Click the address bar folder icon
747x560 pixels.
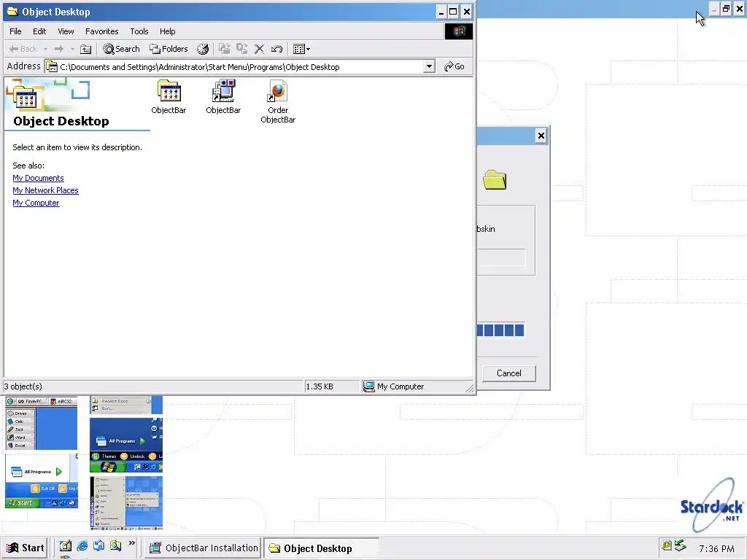tap(52, 66)
